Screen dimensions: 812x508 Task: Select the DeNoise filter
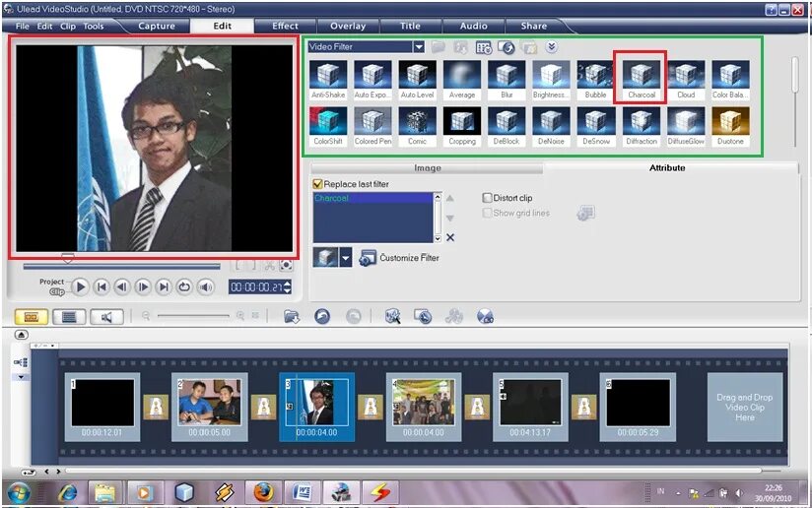click(x=551, y=121)
